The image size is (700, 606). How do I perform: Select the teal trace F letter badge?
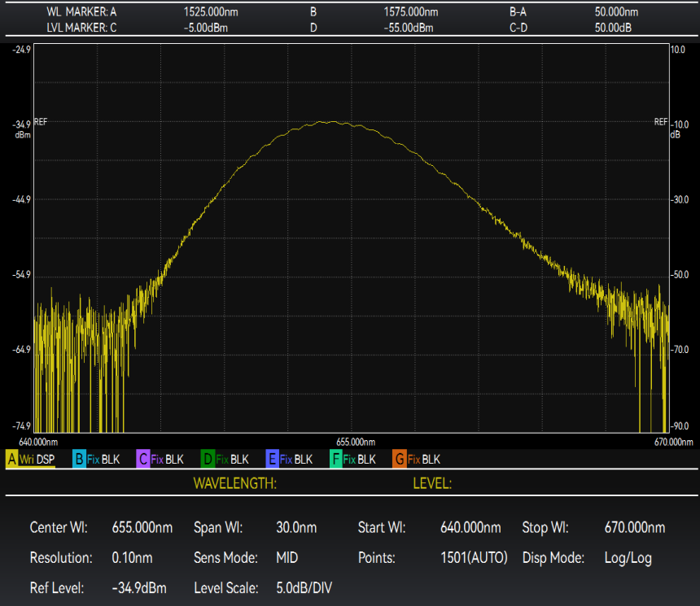[x=335, y=460]
